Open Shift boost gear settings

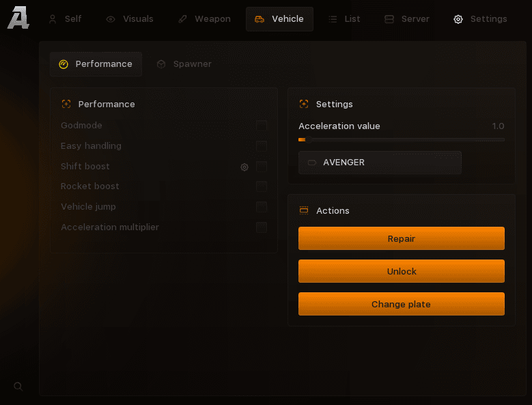tap(244, 167)
